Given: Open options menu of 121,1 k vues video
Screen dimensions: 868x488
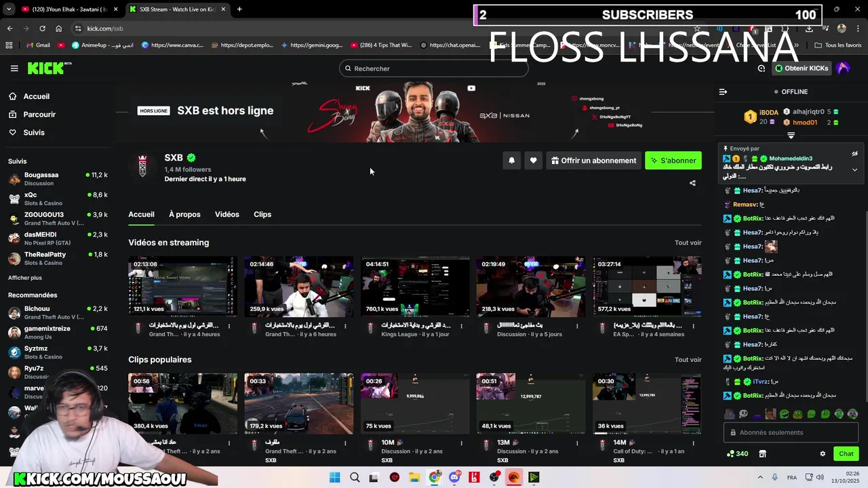Looking at the screenshot, I should click(x=229, y=326).
